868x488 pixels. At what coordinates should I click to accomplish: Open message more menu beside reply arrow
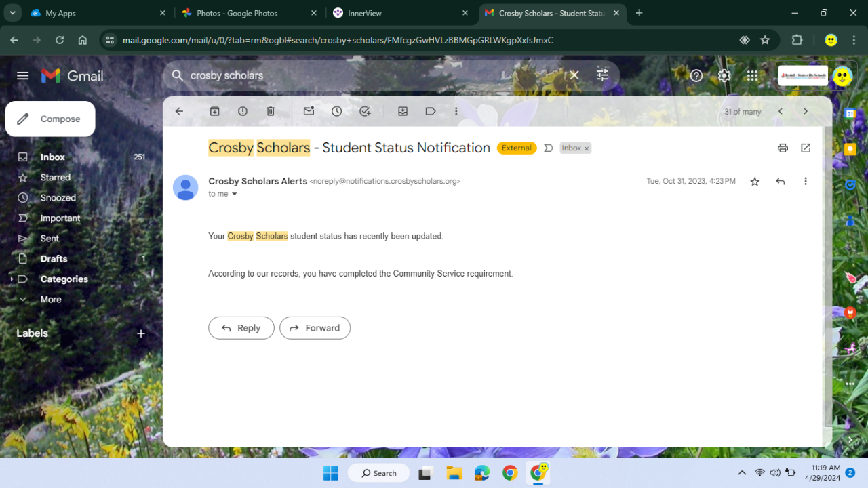(x=806, y=182)
